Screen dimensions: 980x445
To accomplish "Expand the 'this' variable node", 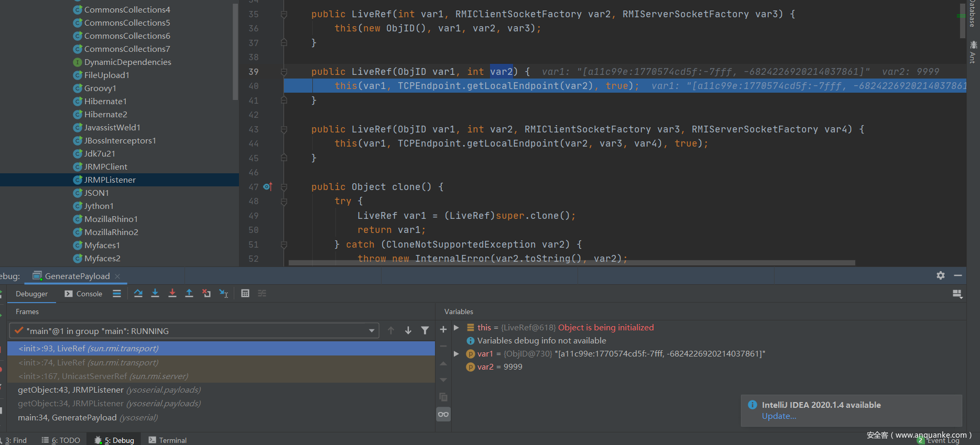I will [x=456, y=328].
